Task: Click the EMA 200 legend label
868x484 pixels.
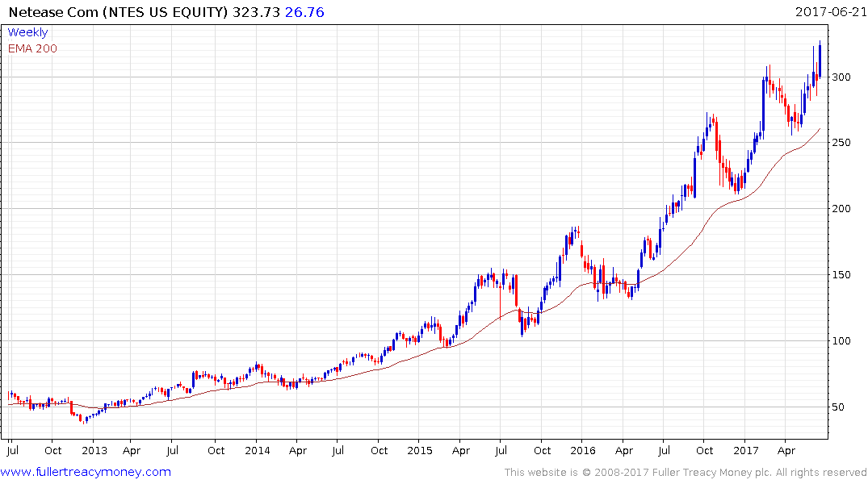Action: (32, 48)
